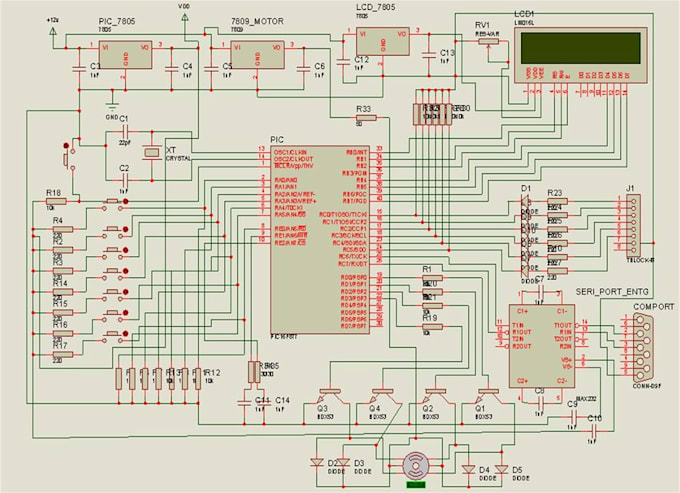Select capacitor C1 (22pF)

(x=126, y=130)
